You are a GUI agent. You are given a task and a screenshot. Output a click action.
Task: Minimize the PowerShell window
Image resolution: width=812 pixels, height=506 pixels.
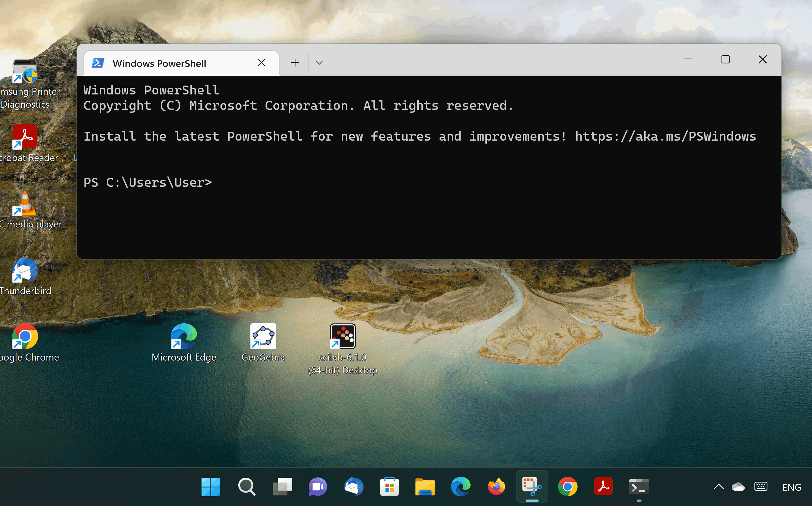pyautogui.click(x=688, y=60)
